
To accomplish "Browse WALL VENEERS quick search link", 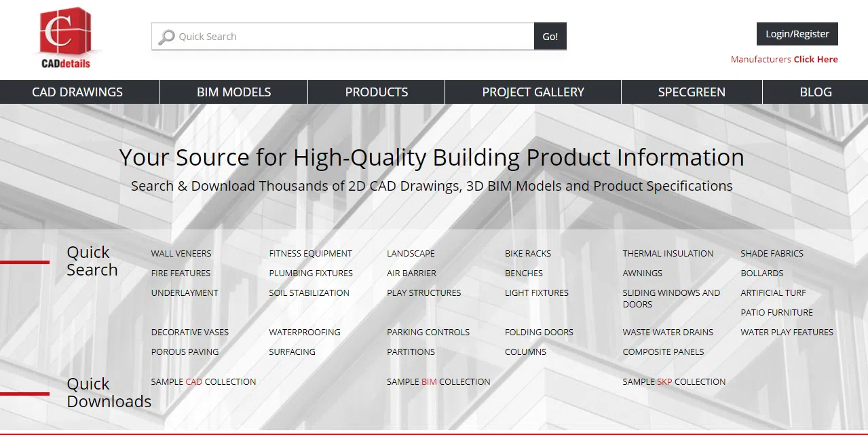I will [x=181, y=253].
